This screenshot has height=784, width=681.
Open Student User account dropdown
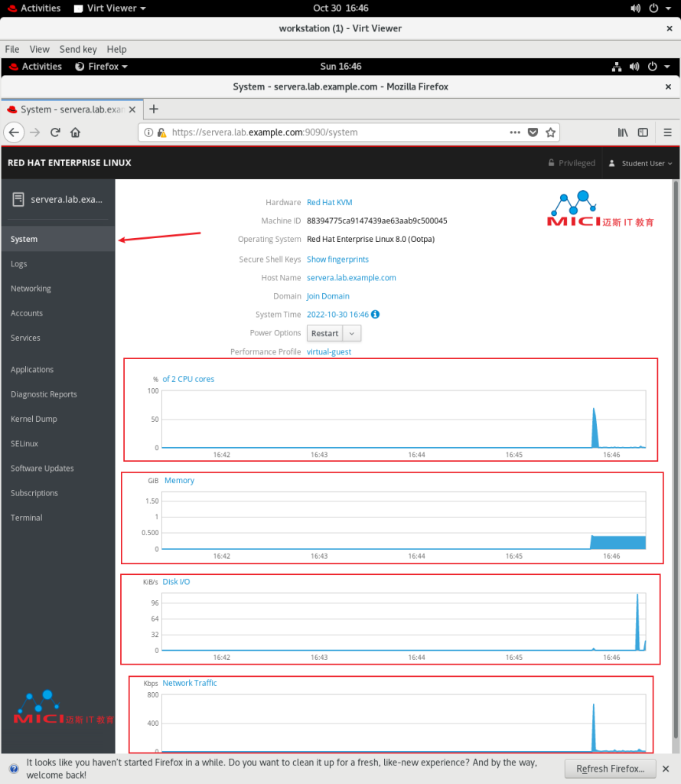coord(640,163)
